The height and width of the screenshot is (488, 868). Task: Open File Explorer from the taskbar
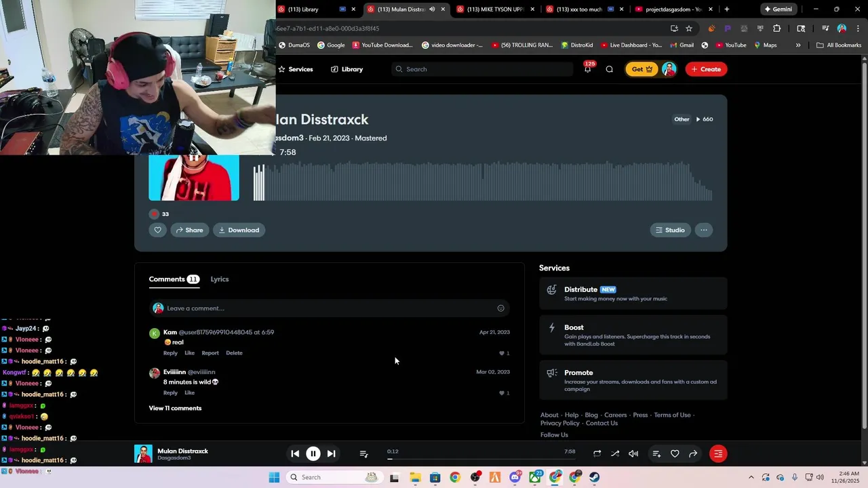click(x=415, y=477)
